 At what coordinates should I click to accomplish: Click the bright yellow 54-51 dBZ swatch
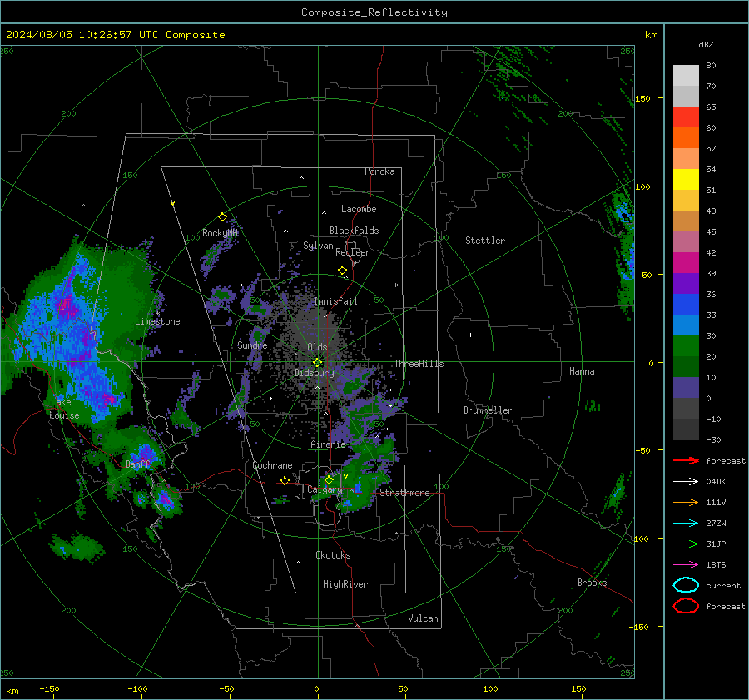[686, 180]
